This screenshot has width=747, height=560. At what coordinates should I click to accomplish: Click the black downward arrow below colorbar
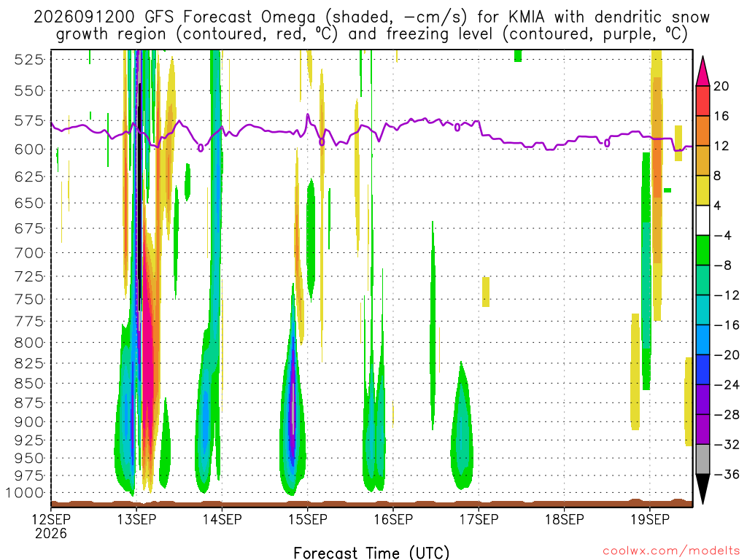tap(703, 489)
